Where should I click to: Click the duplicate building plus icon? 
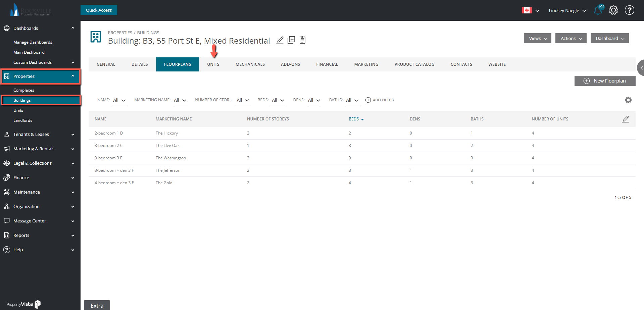(x=291, y=40)
